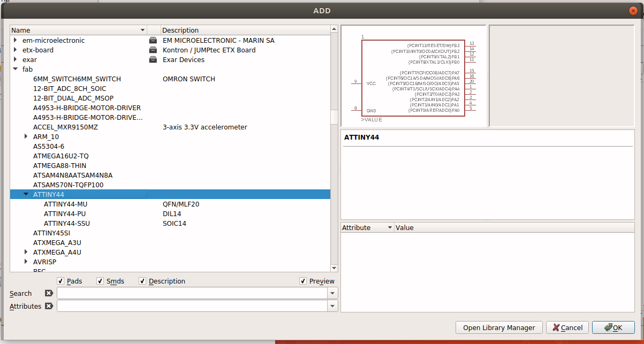Click the library icon beside Exar Devices
The height and width of the screenshot is (344, 644).
click(154, 59)
